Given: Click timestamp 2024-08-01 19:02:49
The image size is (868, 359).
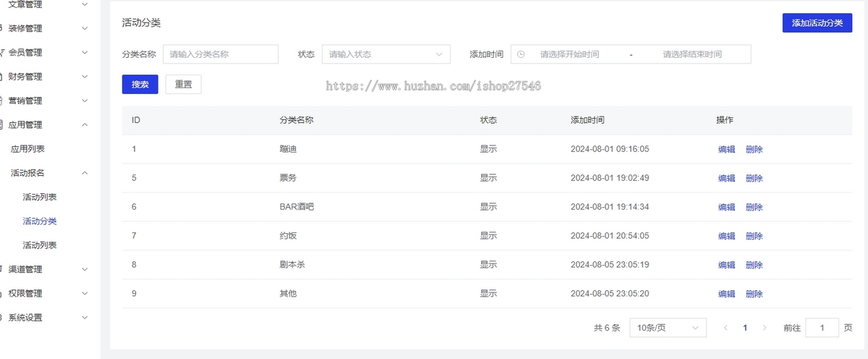Looking at the screenshot, I should [x=610, y=178].
